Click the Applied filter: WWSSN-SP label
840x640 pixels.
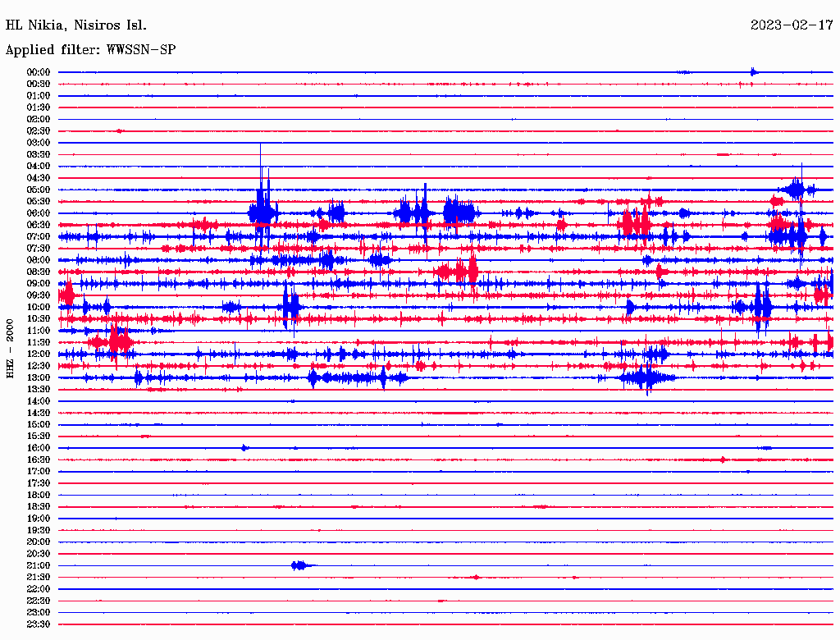pos(90,50)
